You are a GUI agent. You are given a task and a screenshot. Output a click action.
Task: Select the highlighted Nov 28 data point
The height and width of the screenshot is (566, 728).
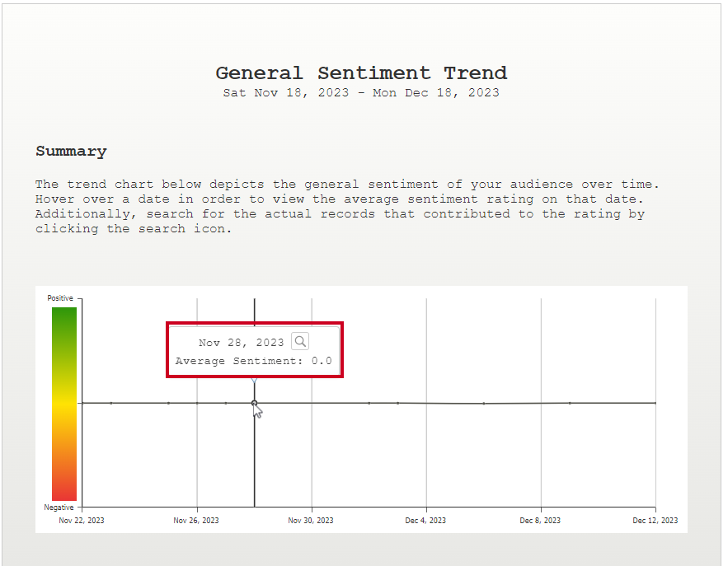[x=255, y=403]
